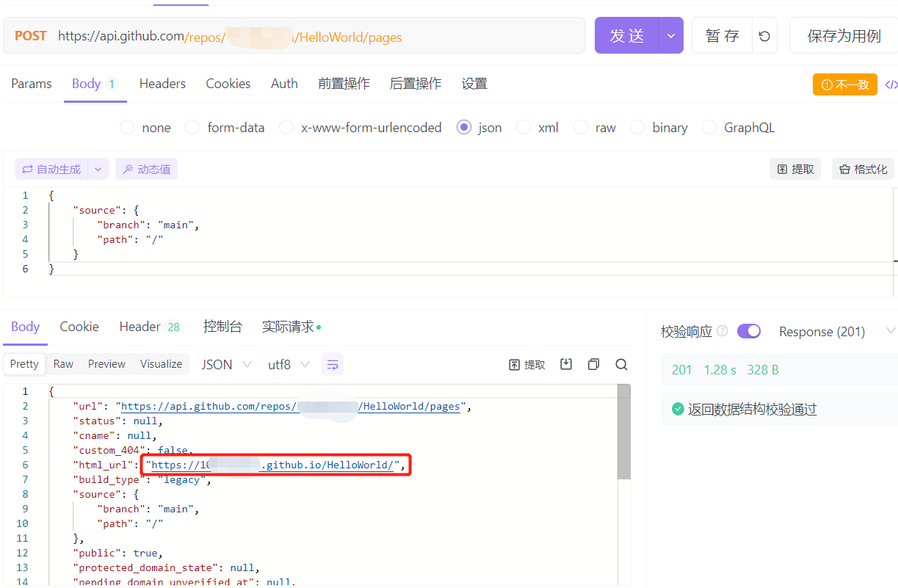Open the 实际请求 tab

[286, 327]
